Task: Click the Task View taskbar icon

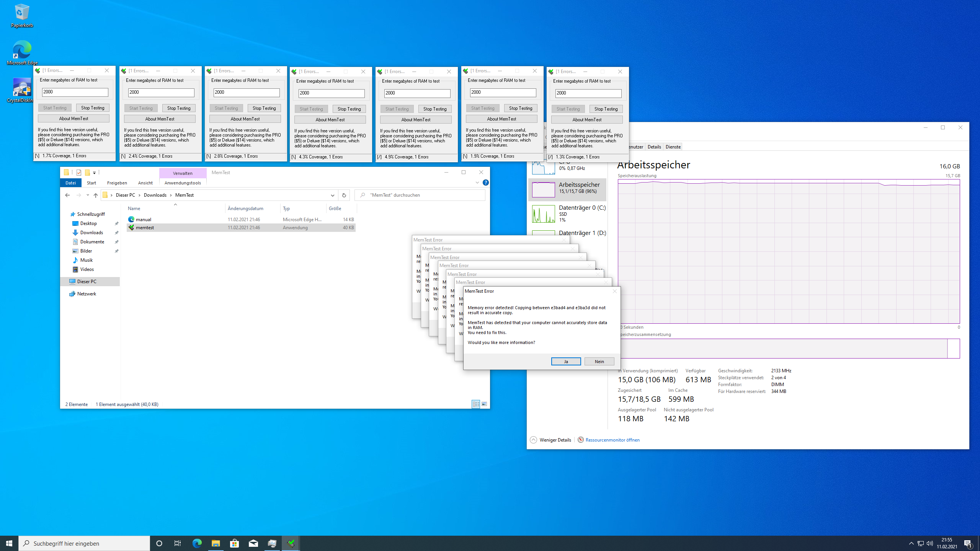Action: 178,543
